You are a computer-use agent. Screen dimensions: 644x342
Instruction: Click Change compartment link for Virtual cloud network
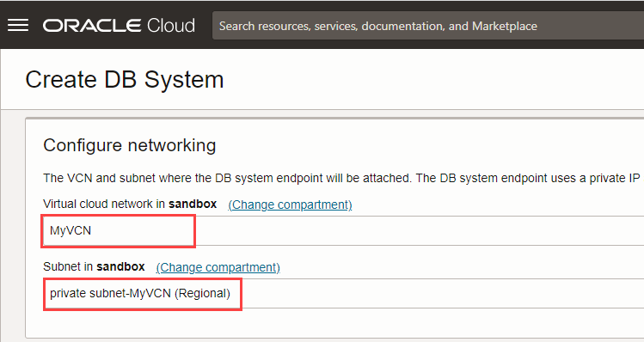[x=290, y=205]
